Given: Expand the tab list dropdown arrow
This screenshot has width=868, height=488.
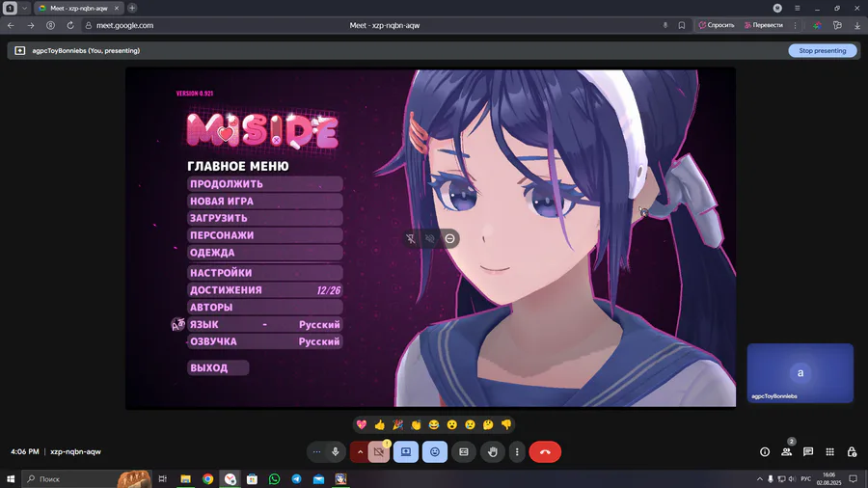Looking at the screenshot, I should 24,9.
